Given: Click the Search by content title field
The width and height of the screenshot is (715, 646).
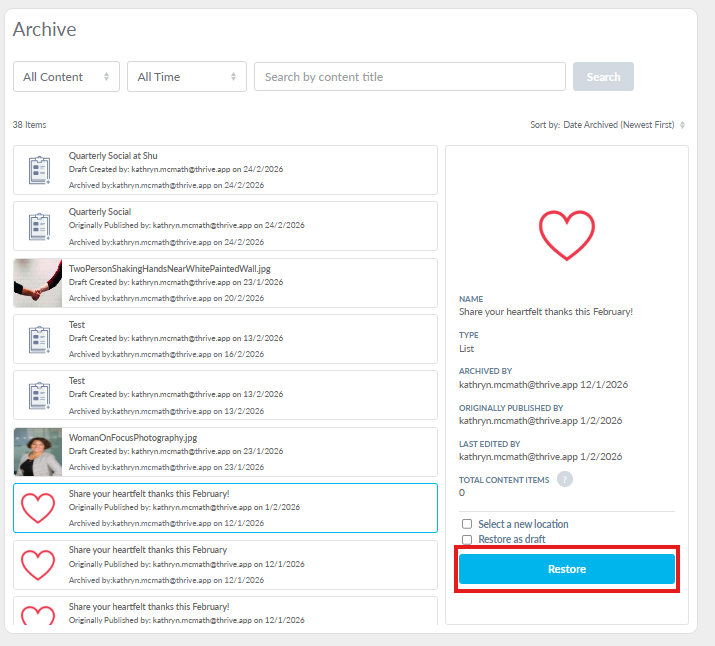Looking at the screenshot, I should coord(409,77).
